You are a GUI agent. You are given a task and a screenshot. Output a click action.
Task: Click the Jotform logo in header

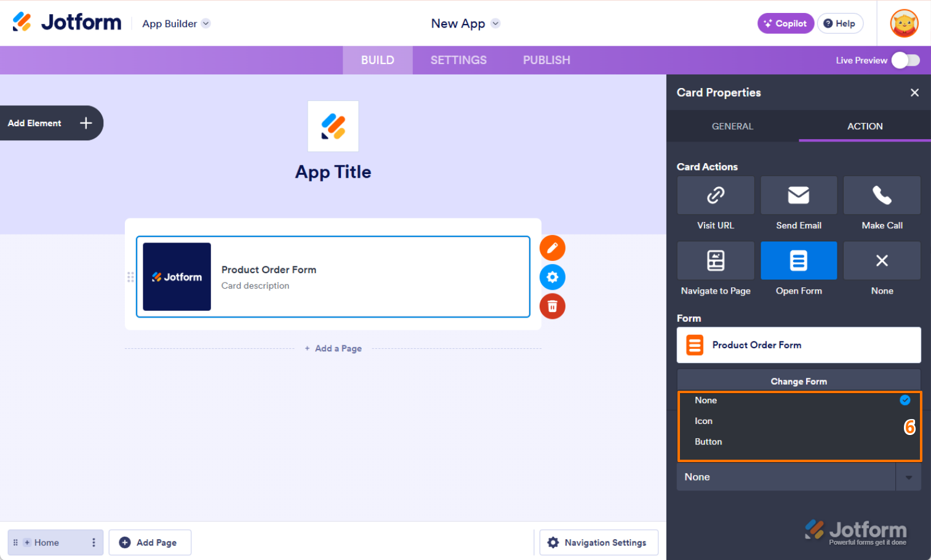click(x=67, y=22)
